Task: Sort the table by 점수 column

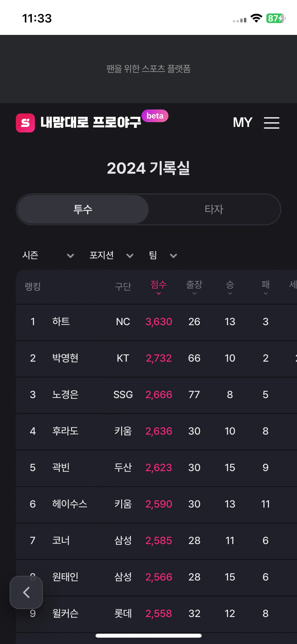Action: coord(159,287)
